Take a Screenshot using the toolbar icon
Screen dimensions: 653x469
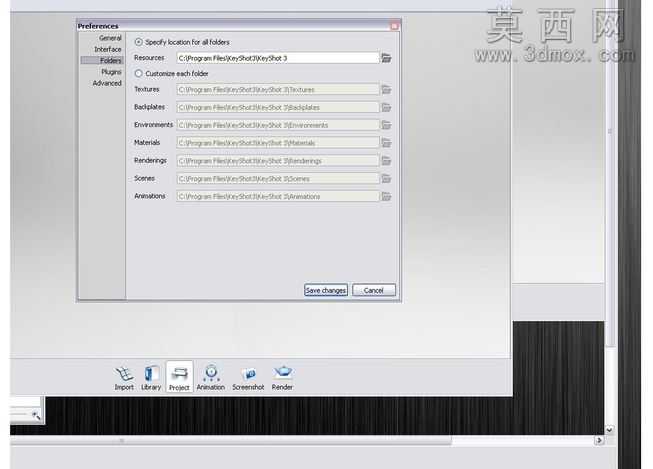pos(248,379)
